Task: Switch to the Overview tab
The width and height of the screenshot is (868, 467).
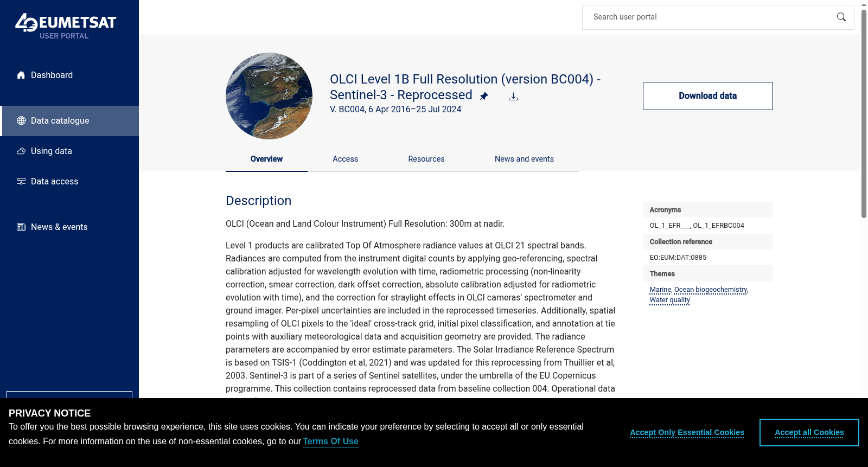Action: point(266,159)
